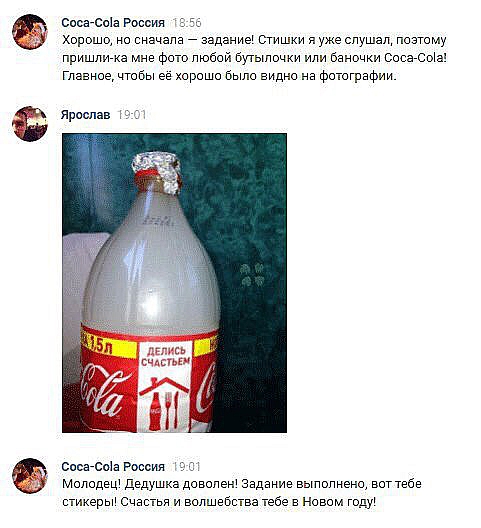Click the 18:56 message timestamp

187,23
